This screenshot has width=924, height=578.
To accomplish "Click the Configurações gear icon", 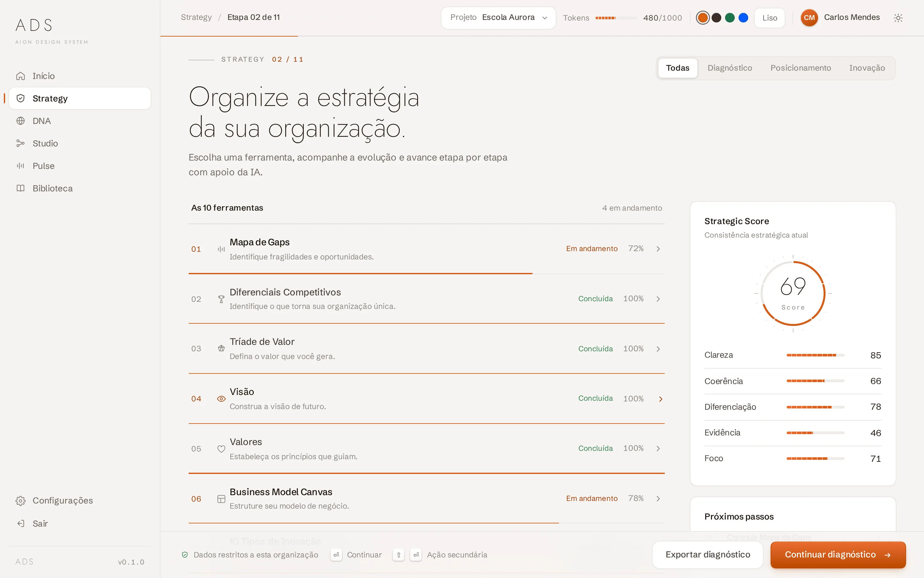I will [x=21, y=501].
